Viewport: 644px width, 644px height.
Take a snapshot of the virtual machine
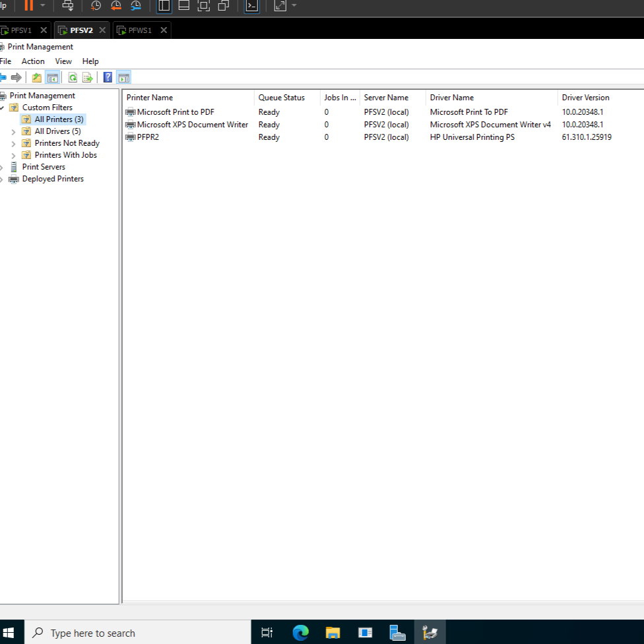coord(96,6)
